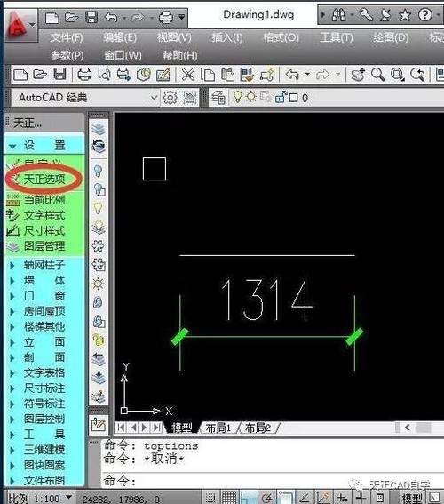Click the first-tab navigation arrow beside 模型
Image resolution: width=444 pixels, height=504 pixels.
[122, 428]
